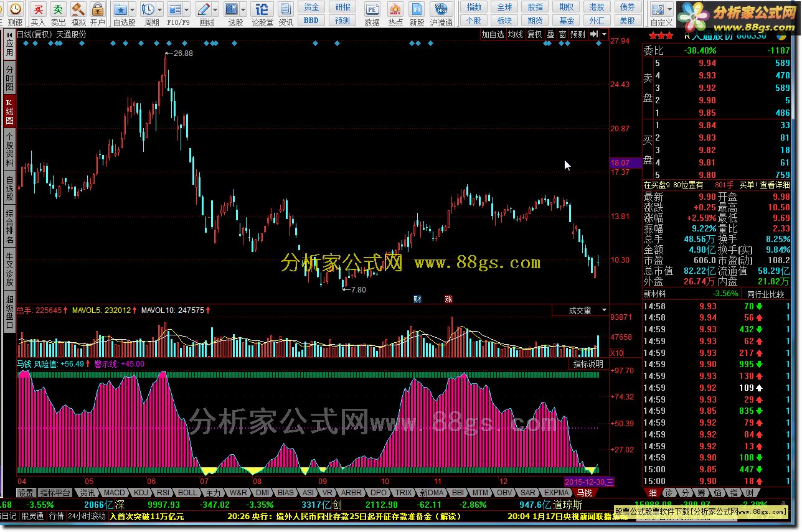Open the F10/F9 dropdown arrow
This screenshot has height=532, width=802.
(187, 9)
